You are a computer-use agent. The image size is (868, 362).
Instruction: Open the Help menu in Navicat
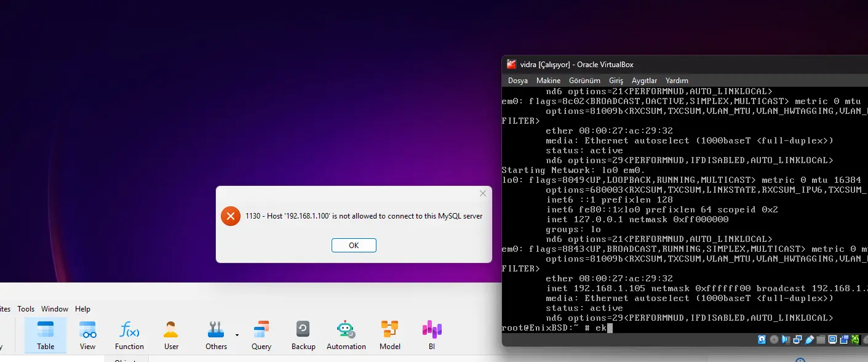click(82, 309)
